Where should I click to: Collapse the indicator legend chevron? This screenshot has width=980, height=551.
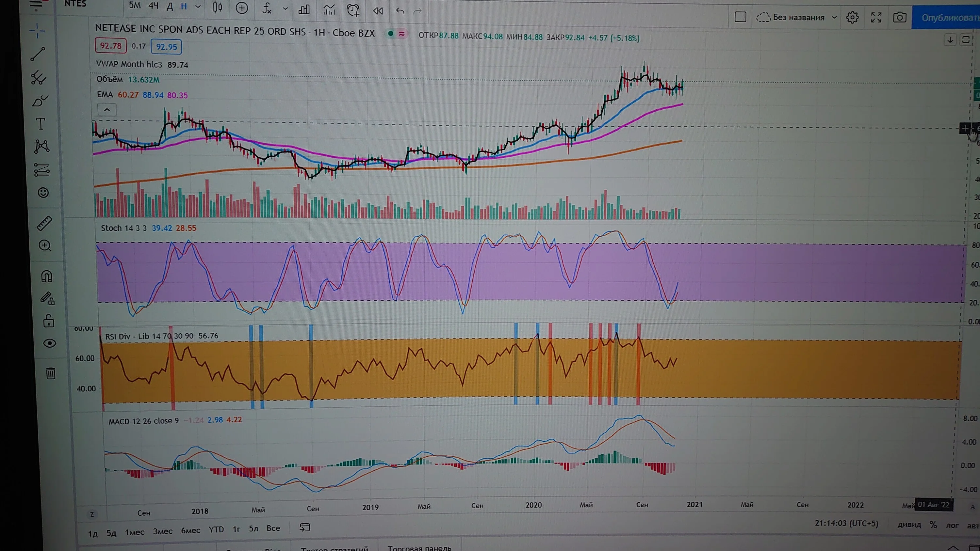click(107, 110)
